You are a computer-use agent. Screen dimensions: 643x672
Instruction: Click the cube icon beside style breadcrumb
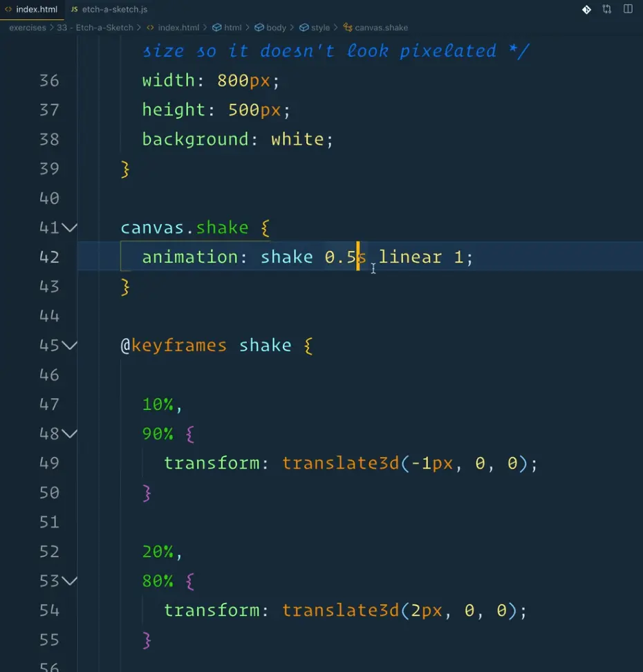[x=304, y=28]
